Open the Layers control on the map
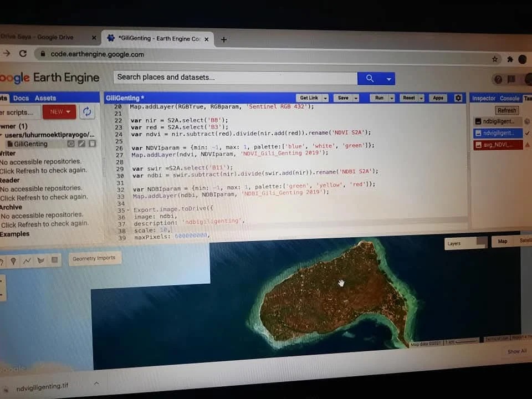Viewport: 532px width, 399px height. tap(466, 243)
